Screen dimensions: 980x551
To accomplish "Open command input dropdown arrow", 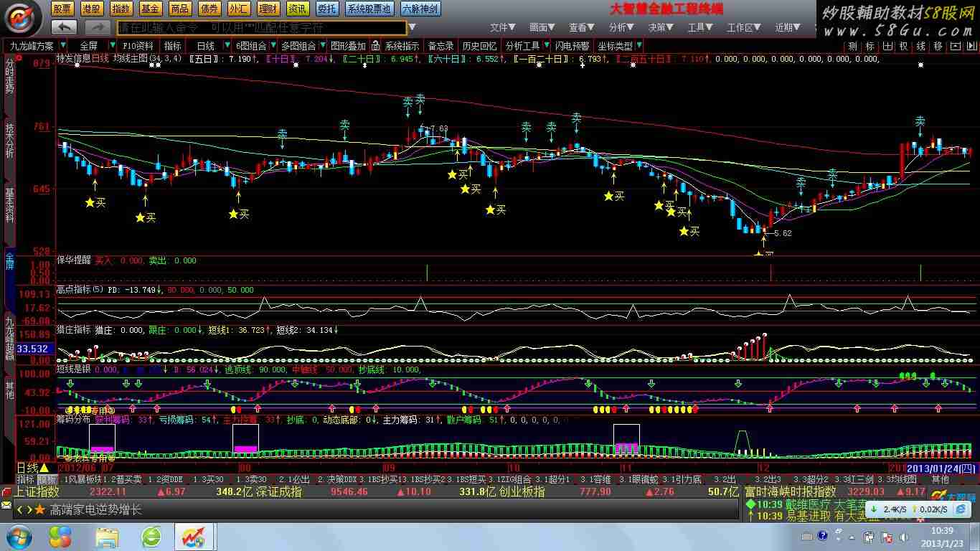I will click(x=412, y=27).
